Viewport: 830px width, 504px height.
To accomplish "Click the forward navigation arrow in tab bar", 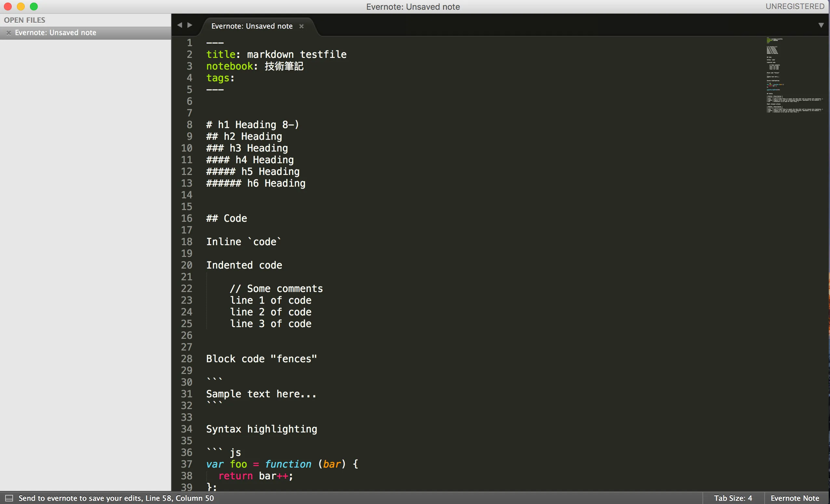I will [x=190, y=25].
